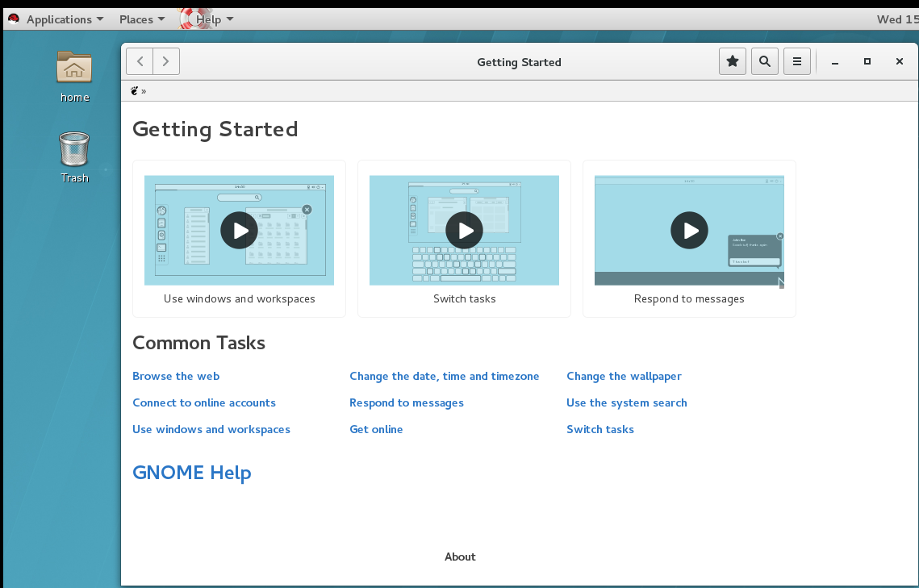The image size is (919, 588).
Task: Open Respond to messages link under Common Tasks
Action: point(406,403)
